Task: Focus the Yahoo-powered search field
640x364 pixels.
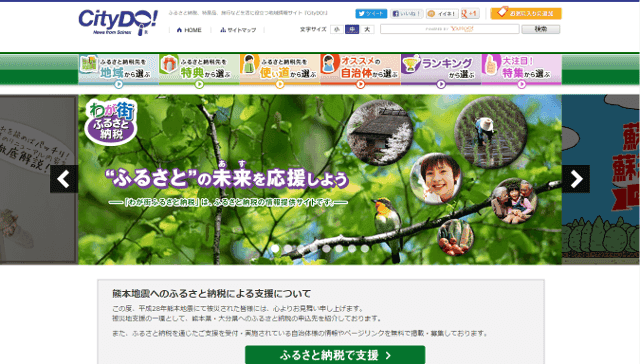Action: 449,29
